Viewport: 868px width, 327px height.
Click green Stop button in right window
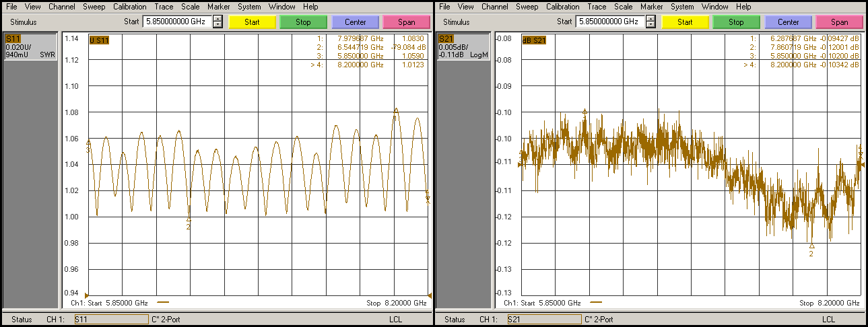pos(737,22)
